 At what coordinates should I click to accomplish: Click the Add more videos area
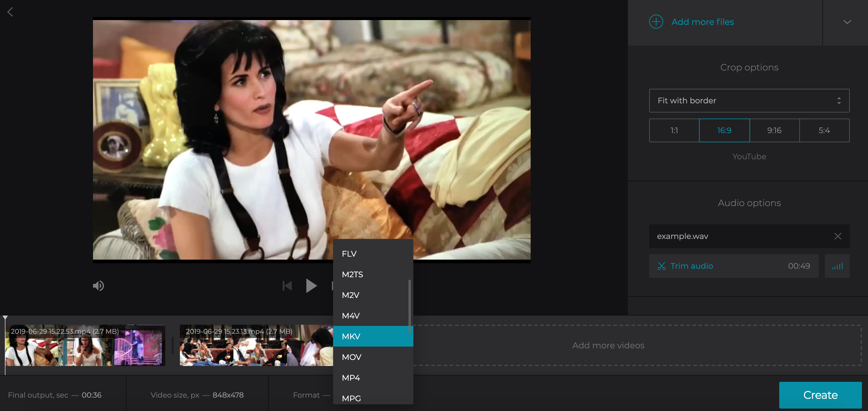[x=608, y=345]
